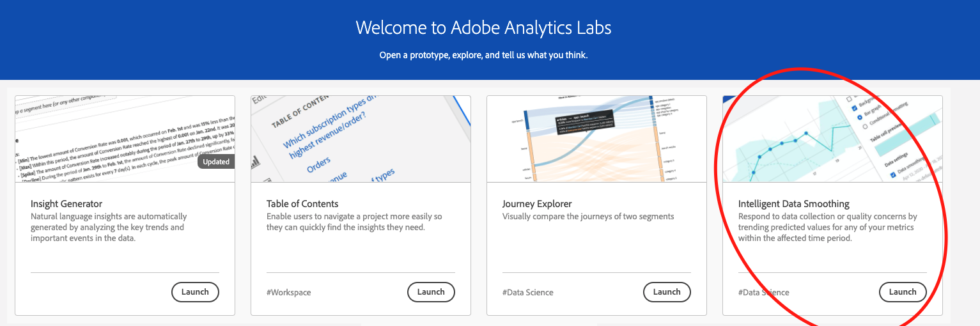This screenshot has width=980, height=326.
Task: Select the #Data Science tag under Journey Explorer
Action: [x=528, y=293]
